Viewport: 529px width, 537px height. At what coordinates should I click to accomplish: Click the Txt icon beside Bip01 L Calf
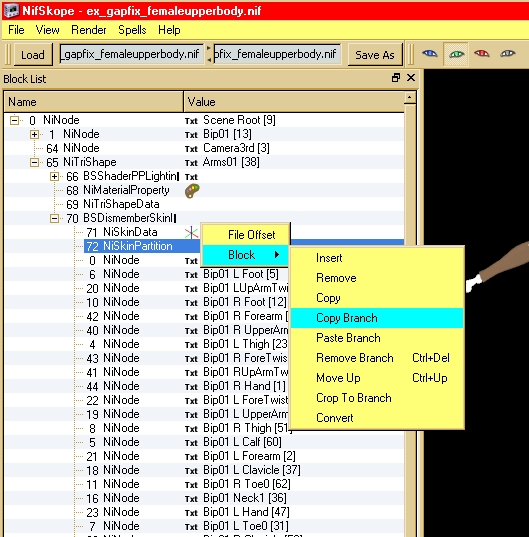coord(191,443)
